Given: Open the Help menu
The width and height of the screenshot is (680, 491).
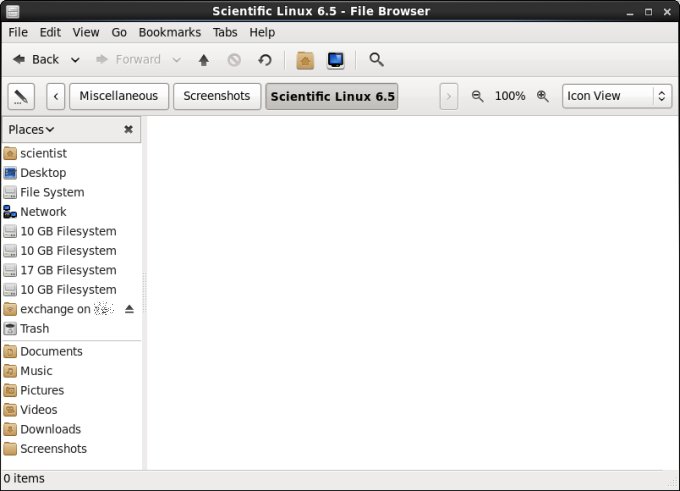Looking at the screenshot, I should [262, 33].
